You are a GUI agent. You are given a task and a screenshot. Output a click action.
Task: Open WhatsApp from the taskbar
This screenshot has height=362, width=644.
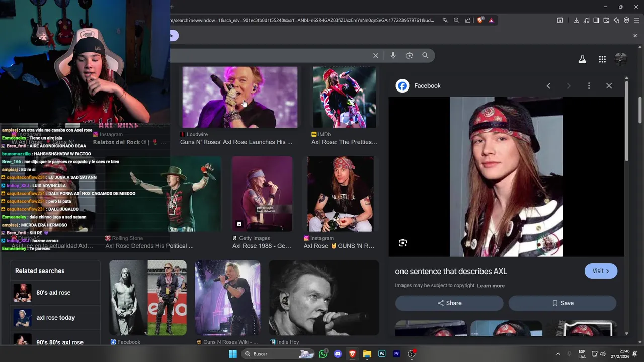click(x=323, y=354)
